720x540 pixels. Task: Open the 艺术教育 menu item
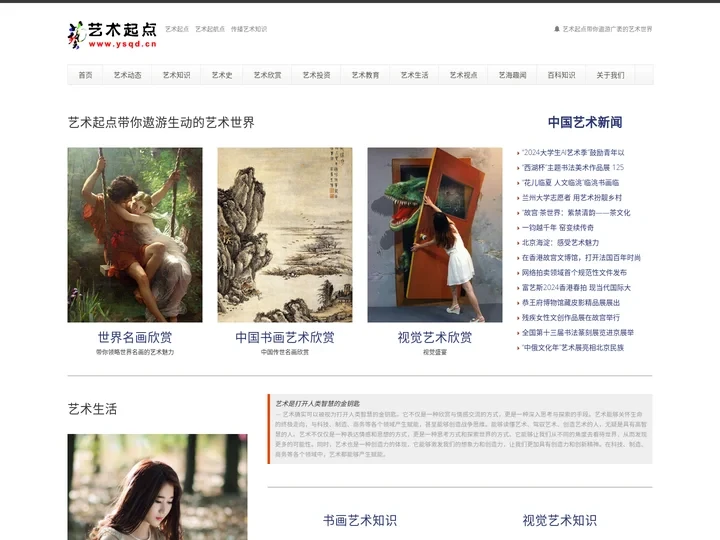point(366,75)
